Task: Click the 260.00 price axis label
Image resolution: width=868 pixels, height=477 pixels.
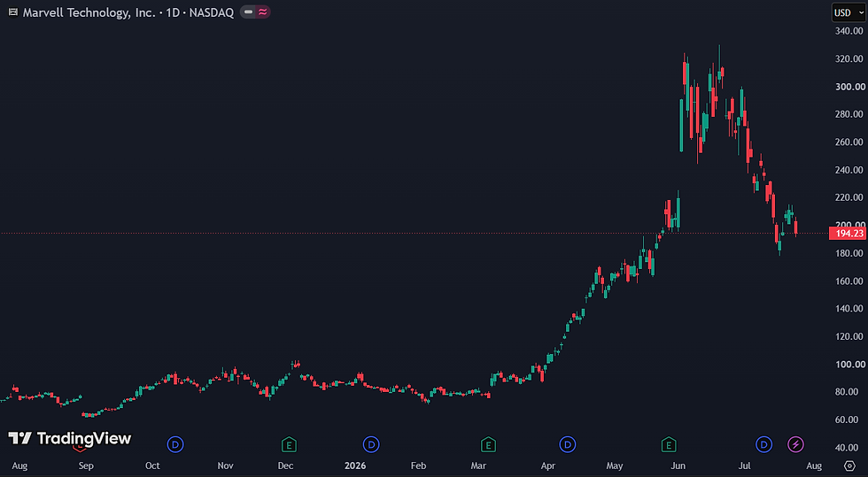Action: [x=849, y=142]
